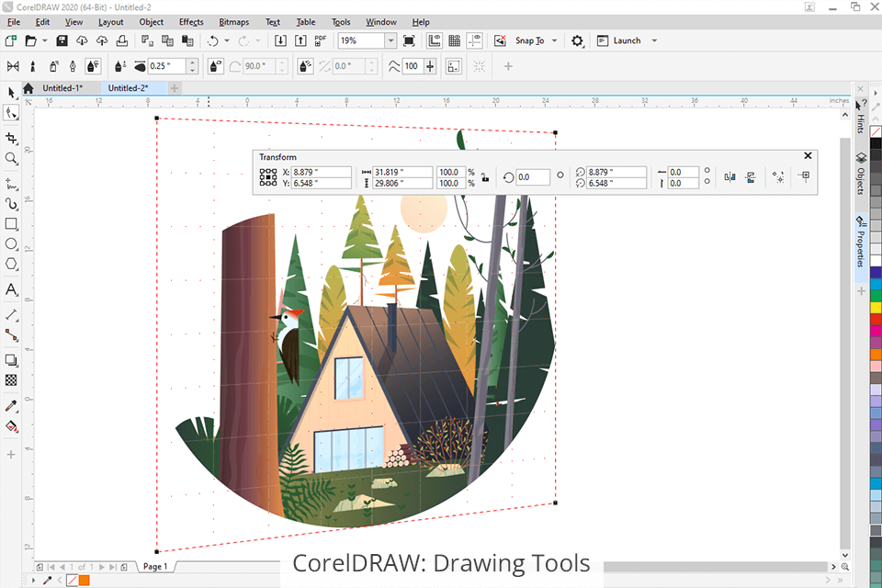Click Mirror vertically in Transform panel

pyautogui.click(x=751, y=177)
